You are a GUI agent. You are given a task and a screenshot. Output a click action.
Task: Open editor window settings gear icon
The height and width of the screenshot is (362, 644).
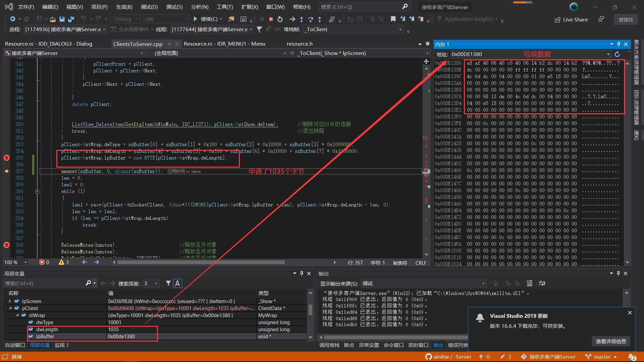(428, 44)
